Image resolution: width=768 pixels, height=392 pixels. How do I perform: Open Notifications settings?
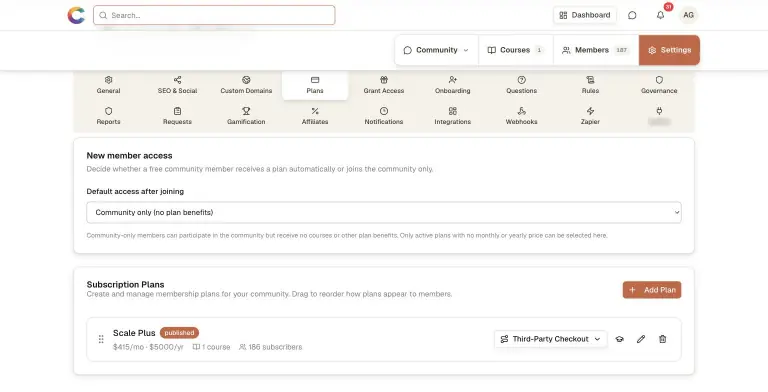[x=384, y=116]
